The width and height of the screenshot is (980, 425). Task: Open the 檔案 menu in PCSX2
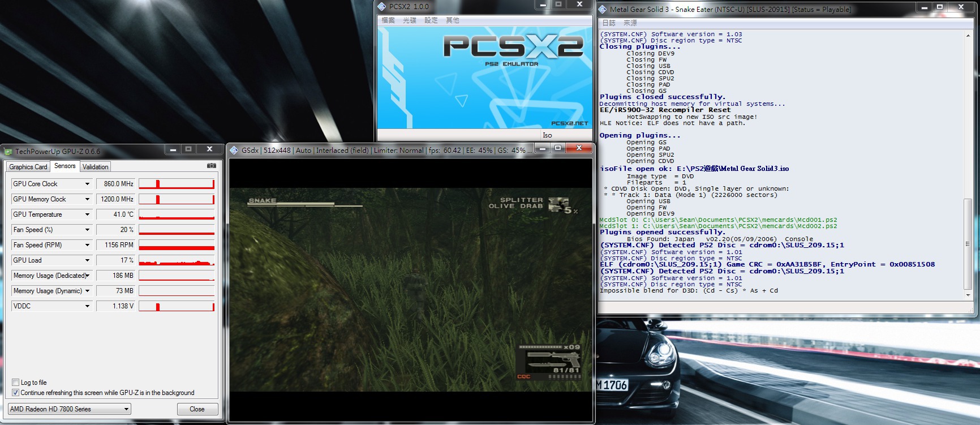pos(388,20)
